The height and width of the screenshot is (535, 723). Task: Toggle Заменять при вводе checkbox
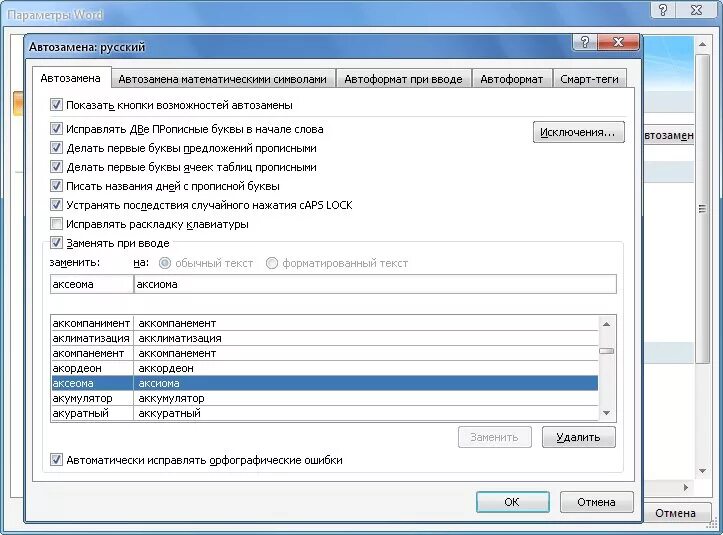pos(56,243)
